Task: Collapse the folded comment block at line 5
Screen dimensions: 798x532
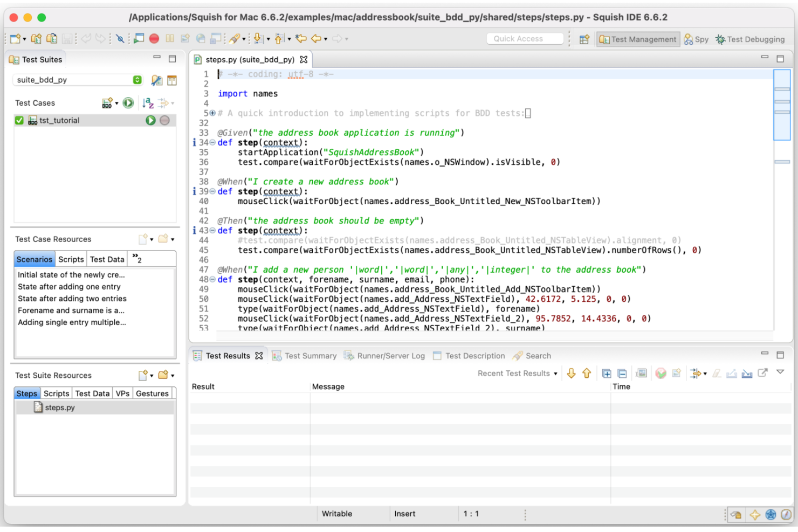Action: (212, 113)
